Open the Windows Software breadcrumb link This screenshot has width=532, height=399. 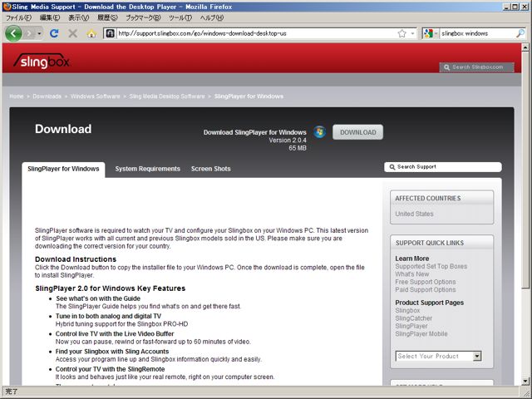point(96,96)
